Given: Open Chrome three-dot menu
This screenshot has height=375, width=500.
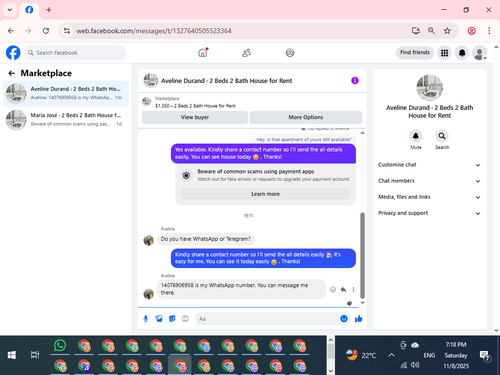Looking at the screenshot, I should pos(489,31).
